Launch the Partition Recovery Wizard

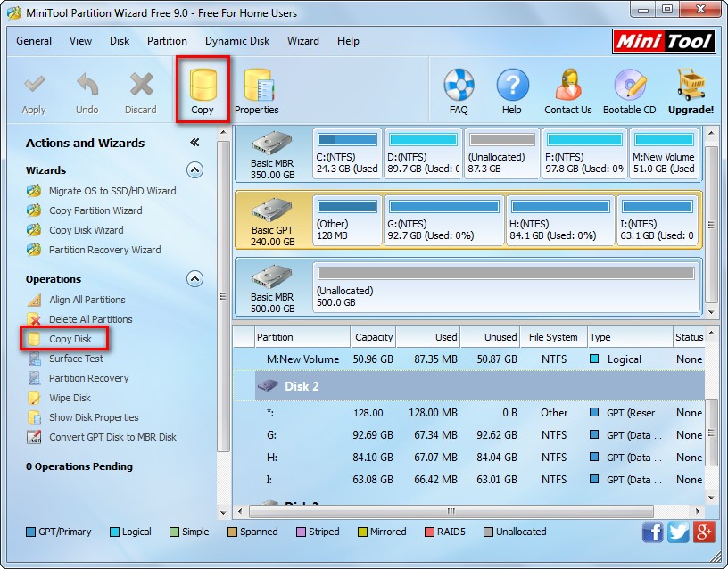coord(105,250)
